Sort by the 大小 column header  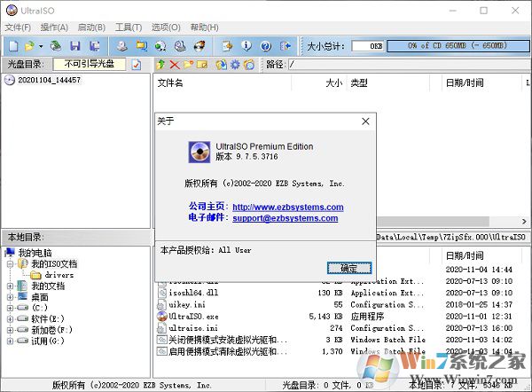point(319,82)
